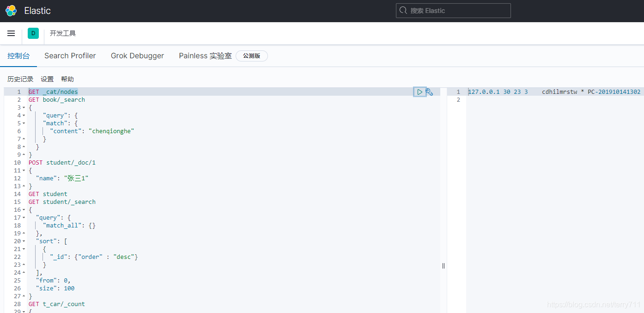This screenshot has width=644, height=313.
Task: Click the GET student line 14
Action: (48, 194)
